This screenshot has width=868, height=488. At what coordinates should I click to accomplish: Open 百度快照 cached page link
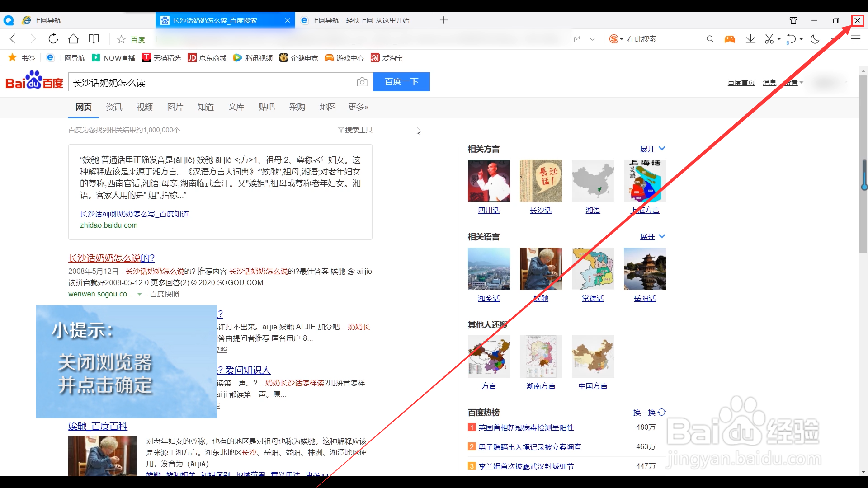tap(164, 294)
